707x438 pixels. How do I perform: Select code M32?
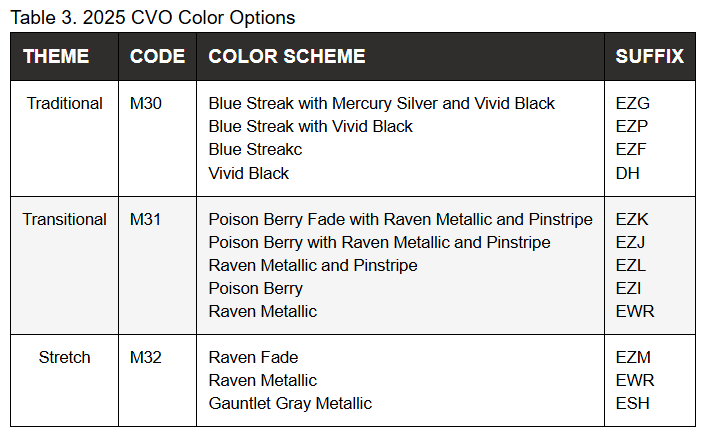coord(146,357)
